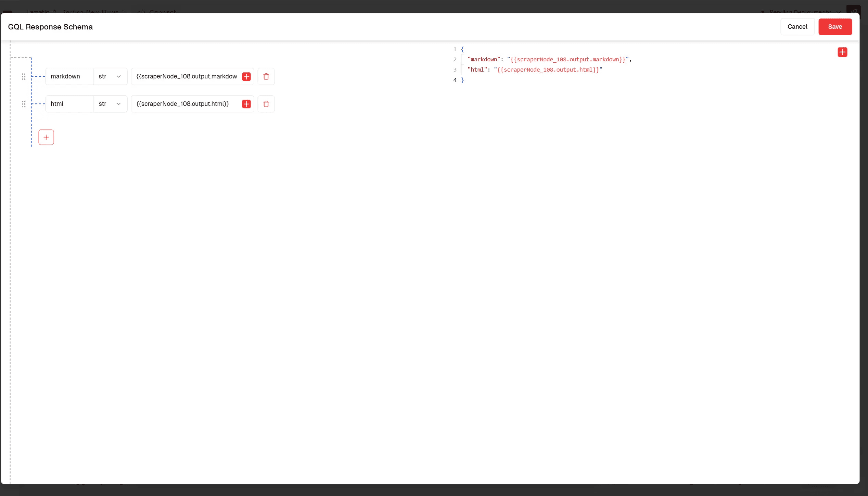Save the GQL response schema
Image resolution: width=868 pixels, height=496 pixels.
835,27
